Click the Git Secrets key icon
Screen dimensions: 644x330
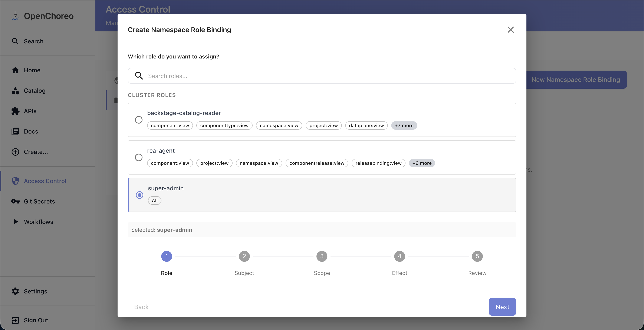click(x=15, y=201)
